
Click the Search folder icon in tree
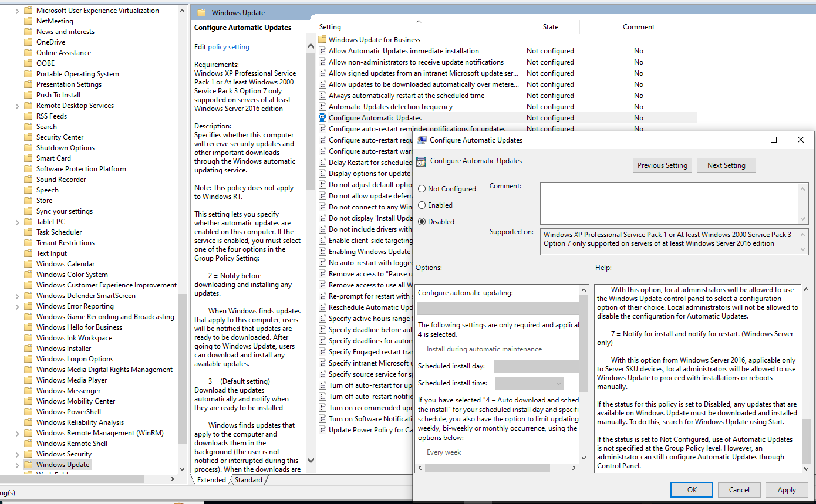coord(28,127)
